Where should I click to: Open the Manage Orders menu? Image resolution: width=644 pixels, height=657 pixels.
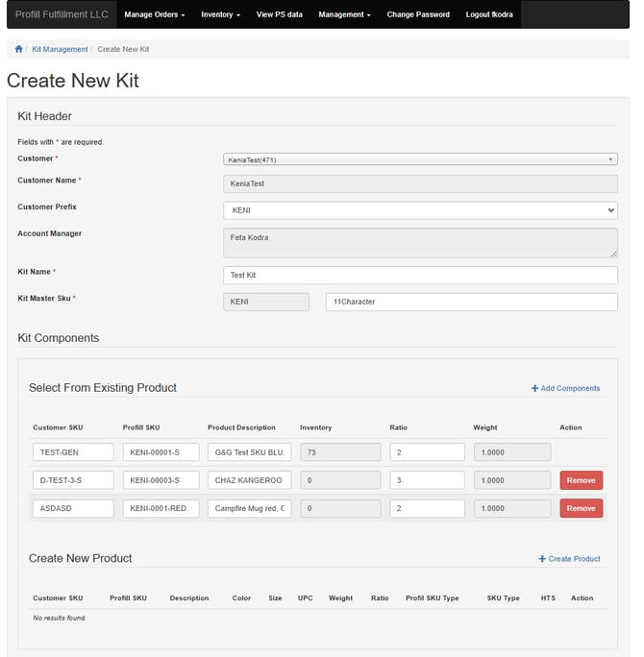(x=154, y=14)
